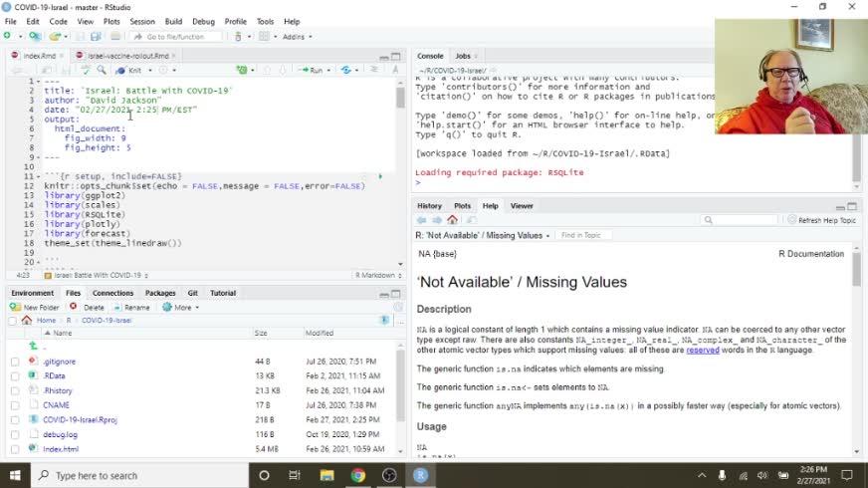Click the COVID-19-Israel breadcrumb link
868x488 pixels.
click(x=107, y=320)
